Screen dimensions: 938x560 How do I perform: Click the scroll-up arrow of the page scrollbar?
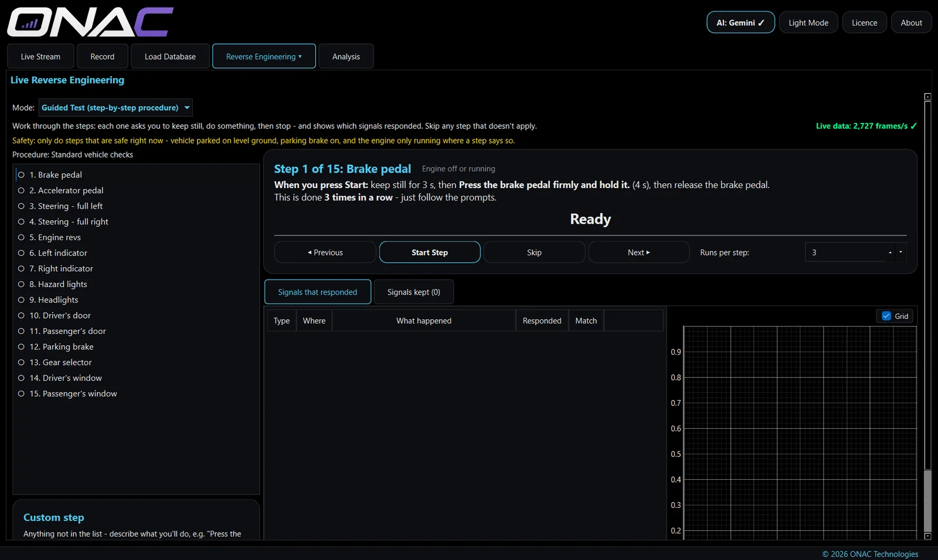point(927,97)
